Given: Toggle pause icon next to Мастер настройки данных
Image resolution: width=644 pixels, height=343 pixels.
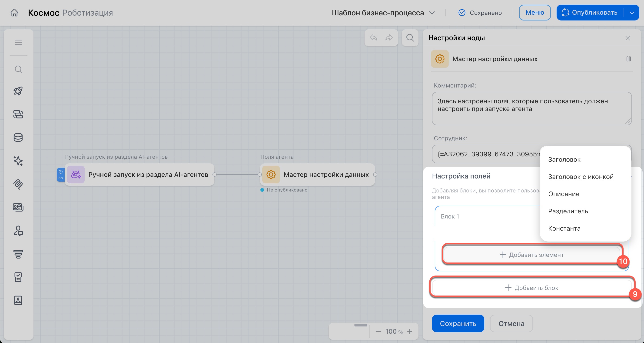Looking at the screenshot, I should (x=628, y=59).
